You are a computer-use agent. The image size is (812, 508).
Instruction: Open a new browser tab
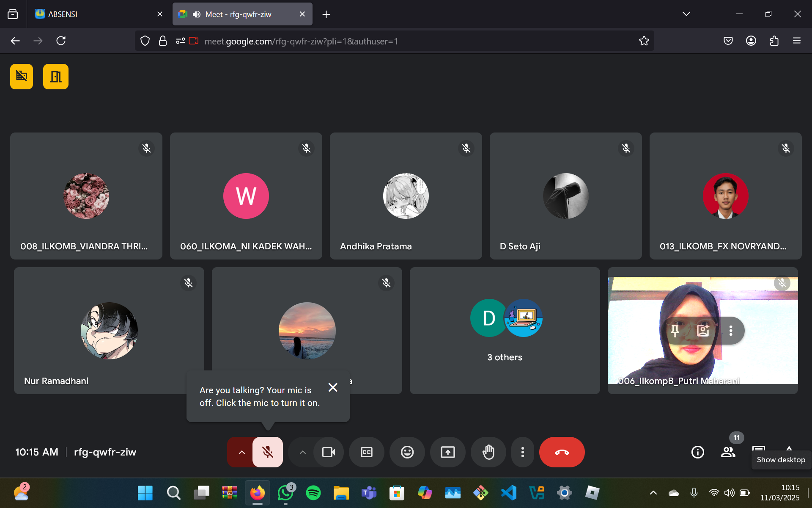pyautogui.click(x=326, y=14)
